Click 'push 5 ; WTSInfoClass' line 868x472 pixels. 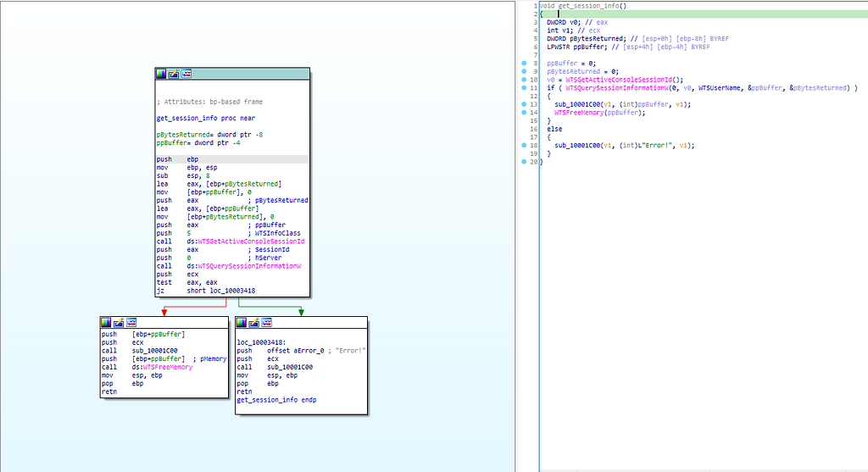click(x=229, y=234)
